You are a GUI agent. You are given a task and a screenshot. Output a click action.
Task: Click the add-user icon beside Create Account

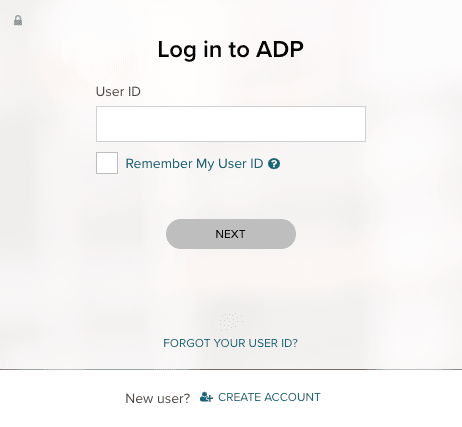[206, 397]
